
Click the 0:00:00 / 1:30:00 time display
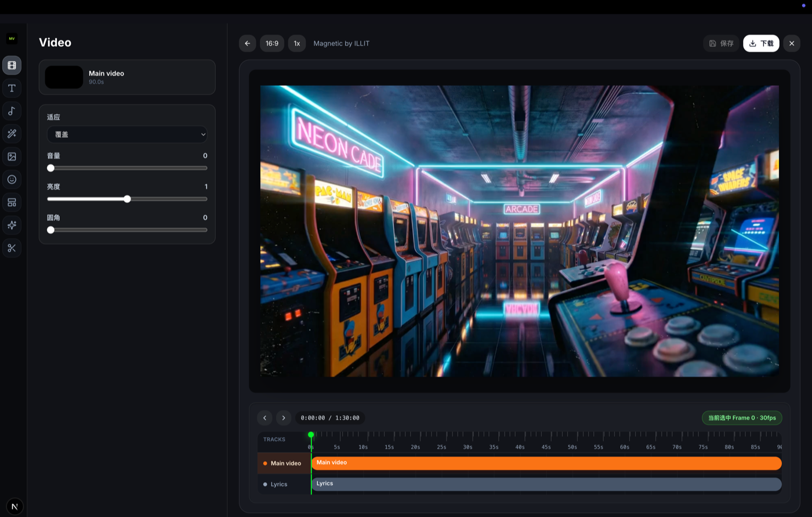[x=330, y=418]
